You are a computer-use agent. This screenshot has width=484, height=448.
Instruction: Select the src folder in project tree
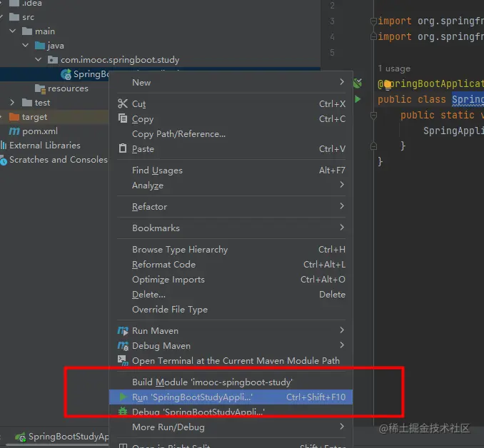tap(28, 17)
